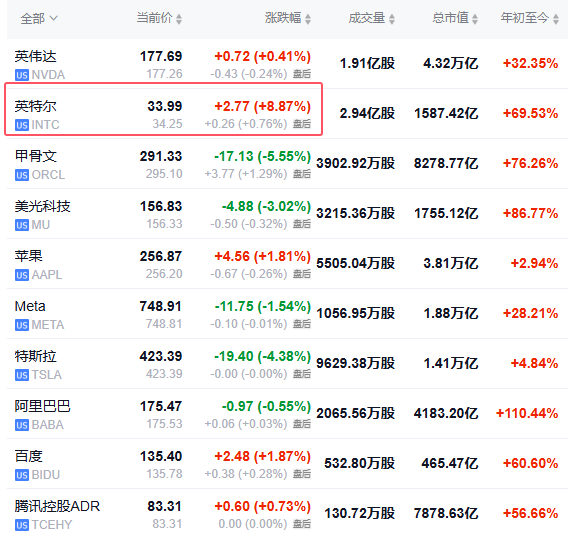The height and width of the screenshot is (538, 568).
Task: Click the 年初至今 column header
Action: point(525,18)
